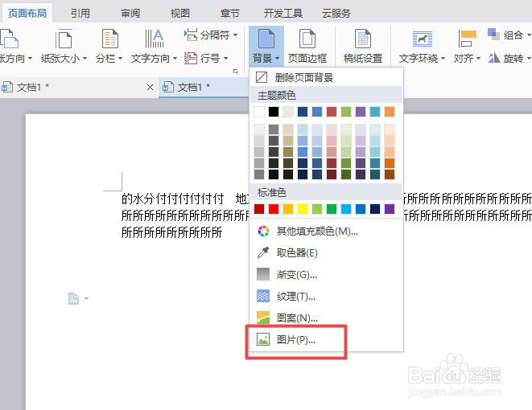Image resolution: width=532 pixels, height=410 pixels.
Task: Click the 渐变 gradient icon
Action: pyautogui.click(x=263, y=274)
